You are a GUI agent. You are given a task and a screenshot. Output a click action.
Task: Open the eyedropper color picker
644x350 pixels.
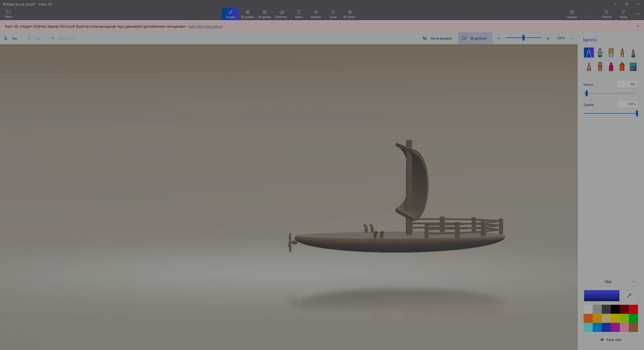pyautogui.click(x=630, y=296)
